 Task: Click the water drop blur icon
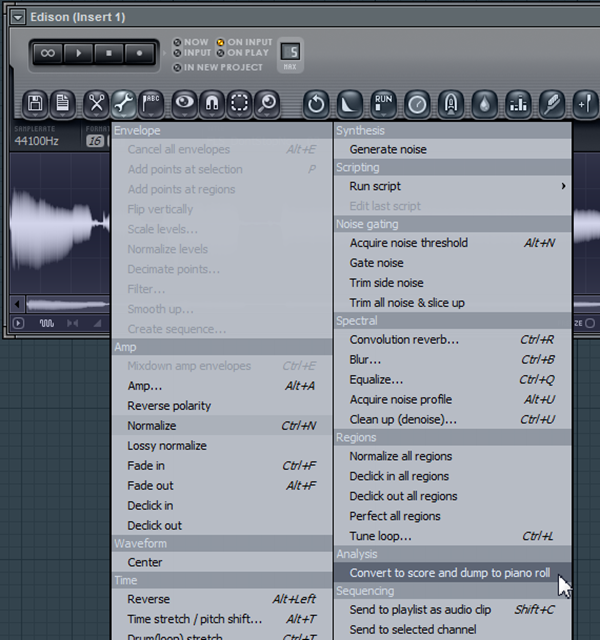[484, 102]
